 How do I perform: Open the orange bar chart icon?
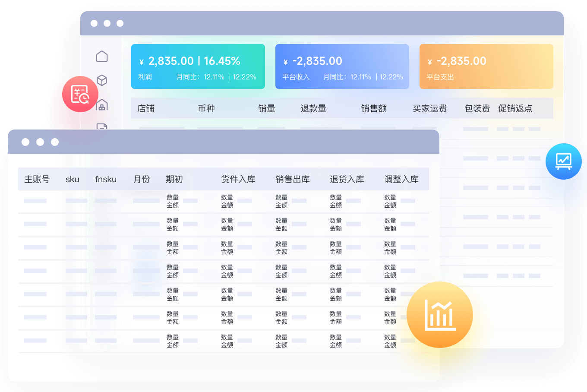click(439, 315)
